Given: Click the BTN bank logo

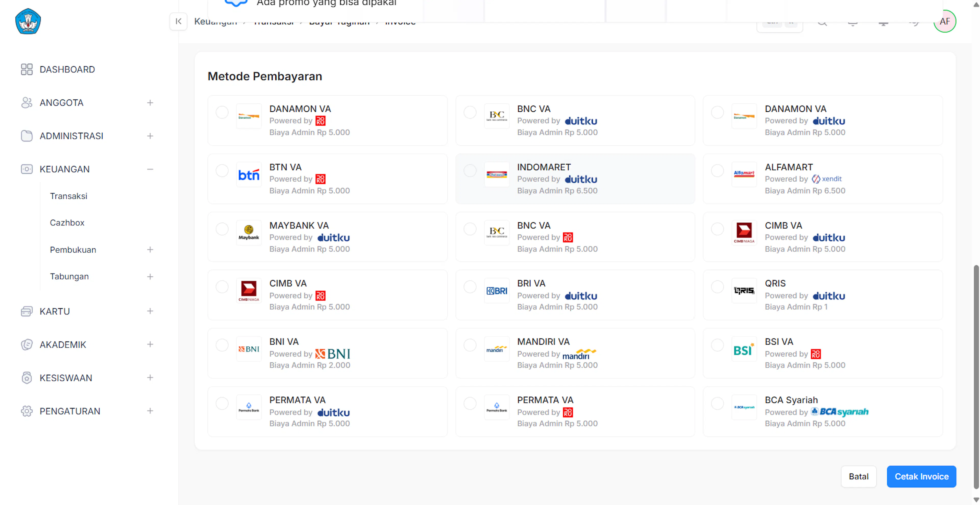Looking at the screenshot, I should point(249,175).
